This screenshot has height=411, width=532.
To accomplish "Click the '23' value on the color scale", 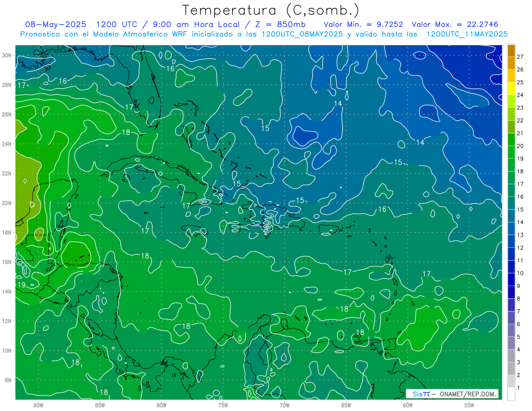I will click(520, 108).
